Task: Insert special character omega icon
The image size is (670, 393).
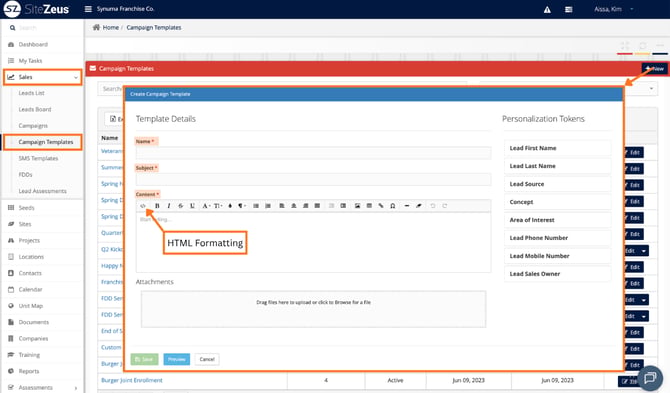Action: coord(393,206)
